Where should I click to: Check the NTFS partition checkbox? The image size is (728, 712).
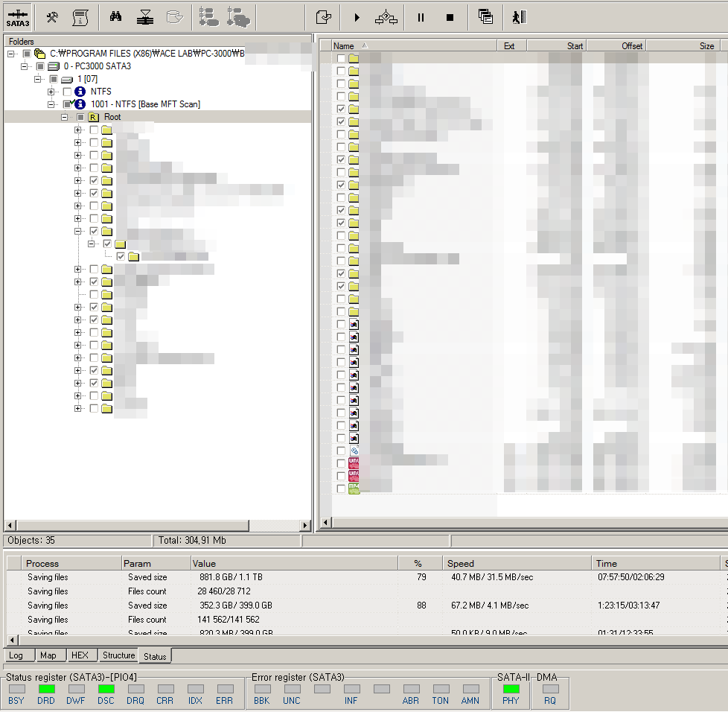(x=67, y=92)
